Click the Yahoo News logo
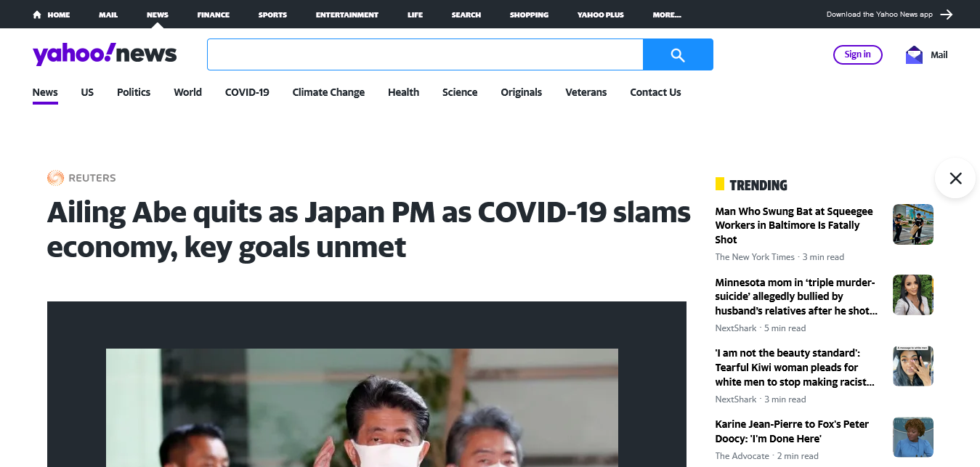Image resolution: width=980 pixels, height=467 pixels. click(x=105, y=54)
